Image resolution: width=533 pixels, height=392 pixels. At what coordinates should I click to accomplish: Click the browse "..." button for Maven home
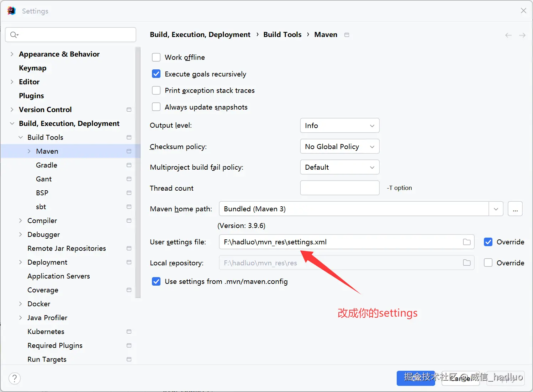pos(515,209)
